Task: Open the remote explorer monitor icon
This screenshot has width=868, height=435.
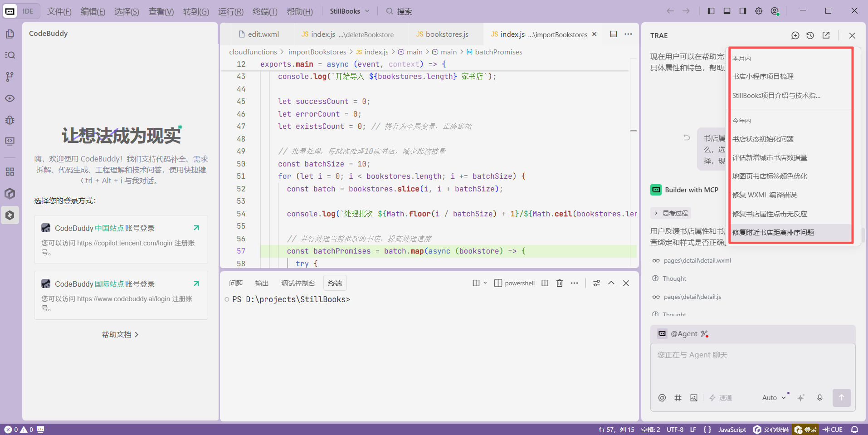Action: [10, 141]
